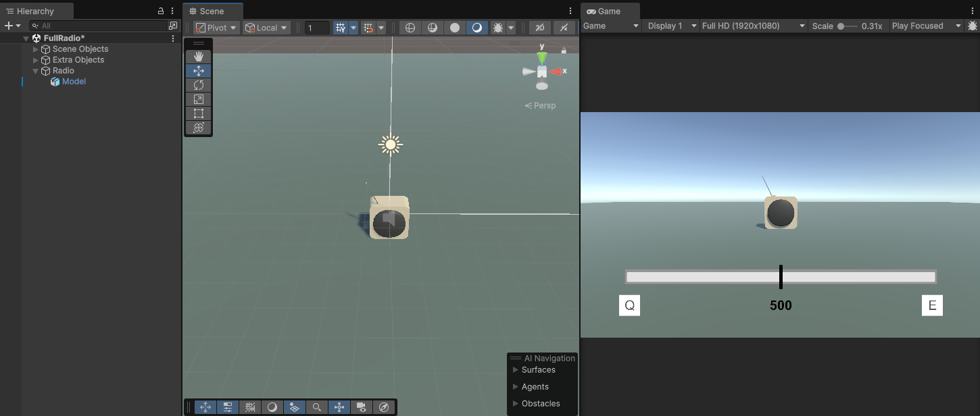Switch to the Game tab
The width and height of the screenshot is (980, 416).
click(609, 11)
